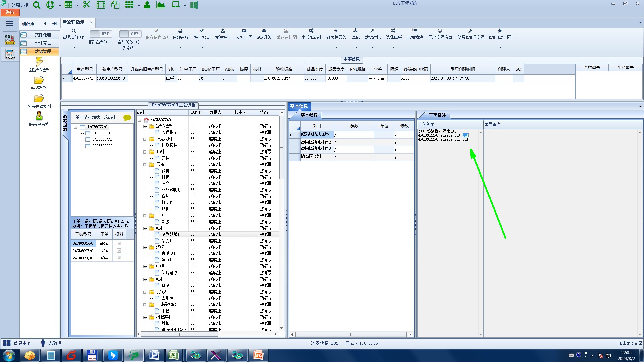The image size is (644, 362).
Task: Click the 生成MI流程 gears icon
Action: pos(311,31)
